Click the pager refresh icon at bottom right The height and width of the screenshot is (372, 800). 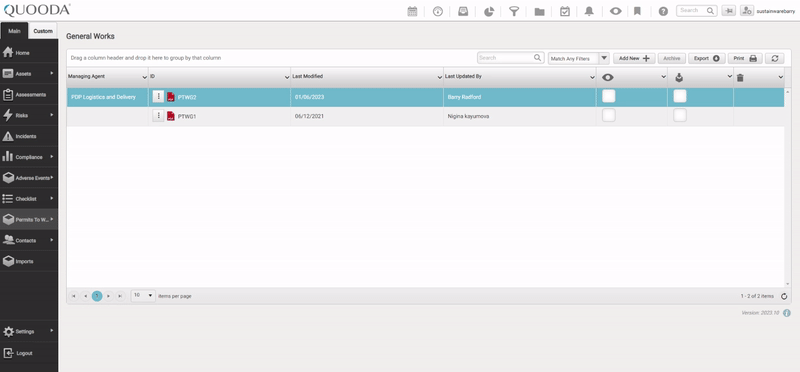pos(784,296)
